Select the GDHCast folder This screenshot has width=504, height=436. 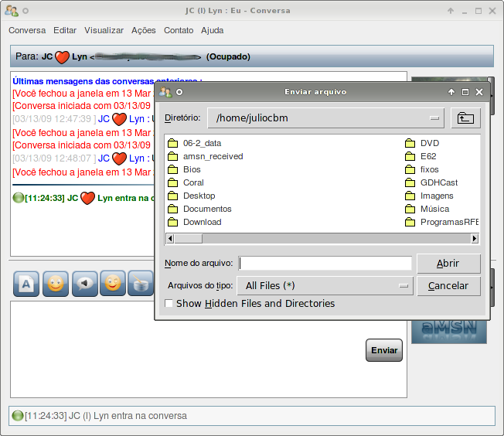(x=431, y=182)
